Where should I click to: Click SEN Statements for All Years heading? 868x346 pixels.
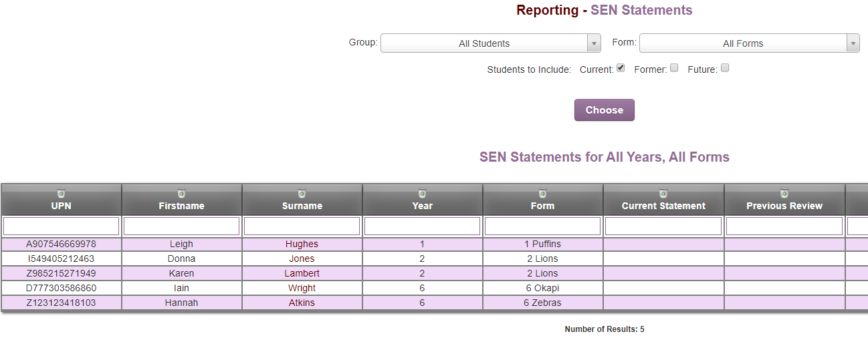(x=605, y=157)
